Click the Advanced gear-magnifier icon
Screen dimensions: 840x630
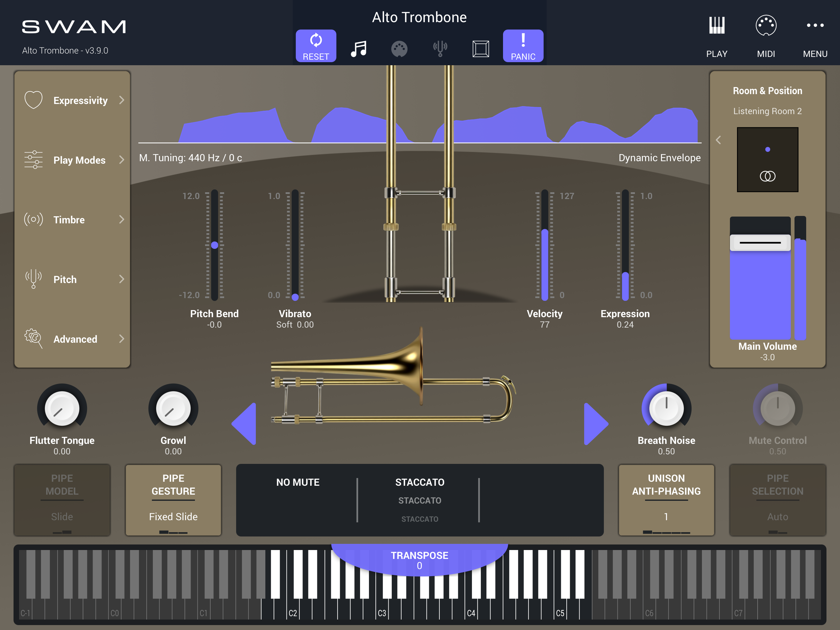point(34,339)
